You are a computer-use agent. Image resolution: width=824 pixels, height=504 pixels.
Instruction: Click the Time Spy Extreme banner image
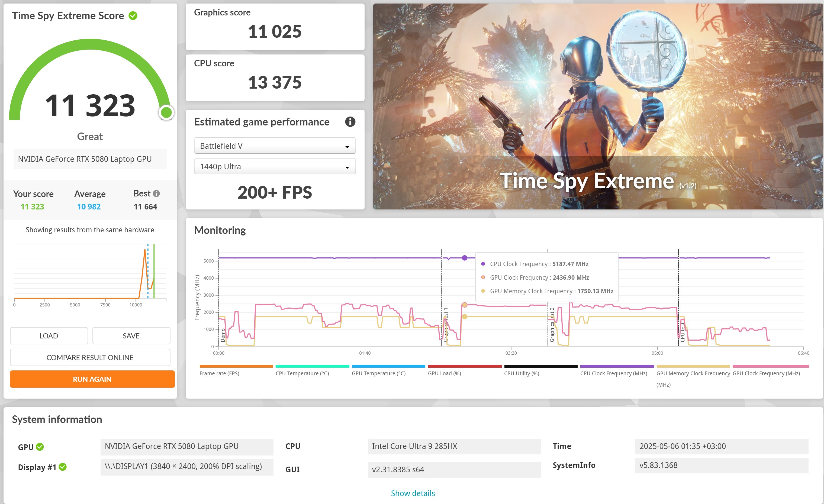[x=597, y=106]
